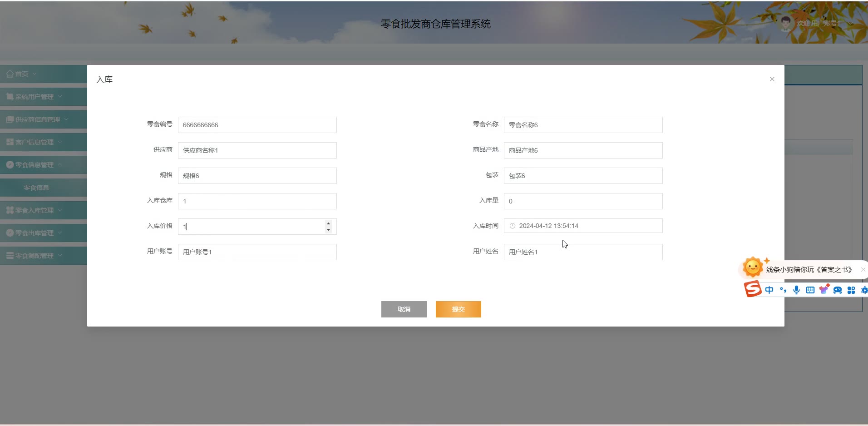Click the 入库量 input field
Screen dimensions: 868x426
[583, 201]
